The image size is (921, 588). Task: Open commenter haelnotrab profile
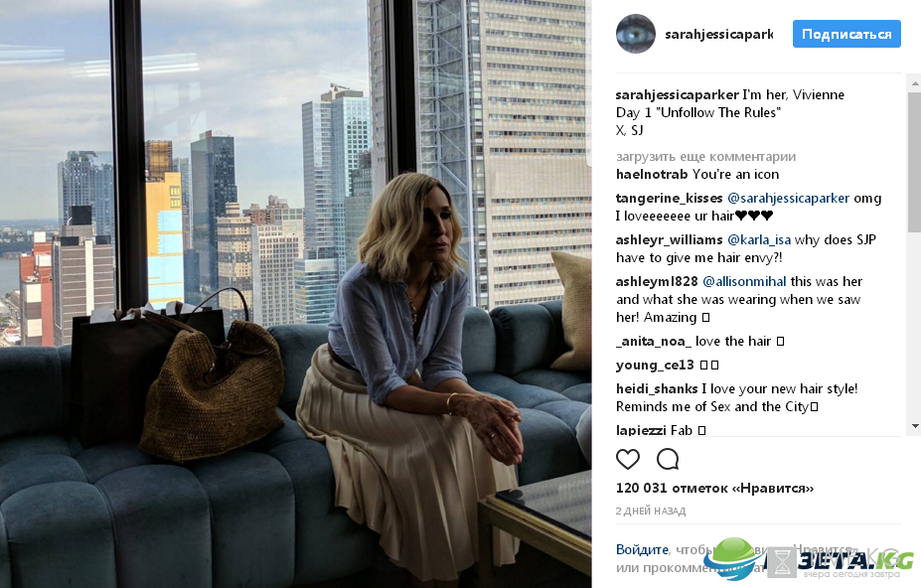tap(652, 175)
